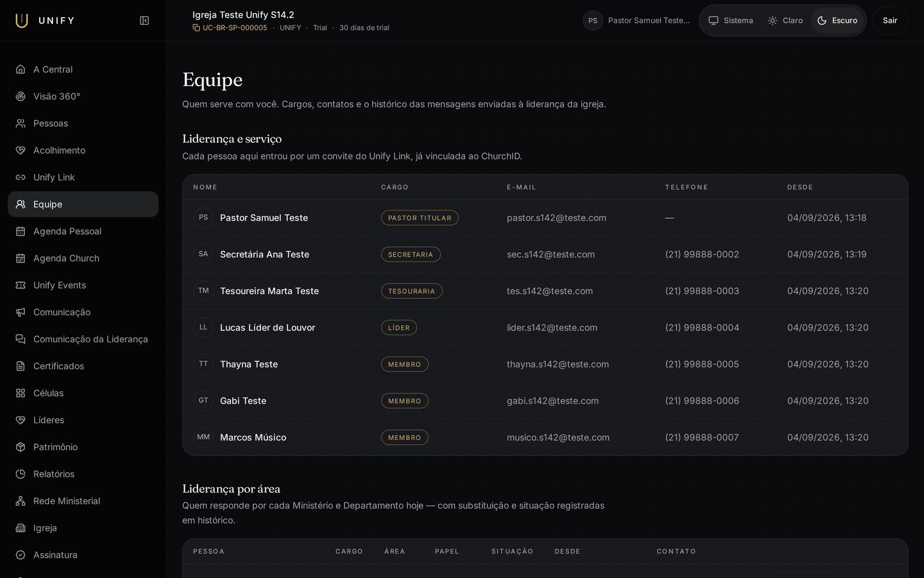
Task: Click the MM avatar for Marcos Músico
Action: pos(203,437)
